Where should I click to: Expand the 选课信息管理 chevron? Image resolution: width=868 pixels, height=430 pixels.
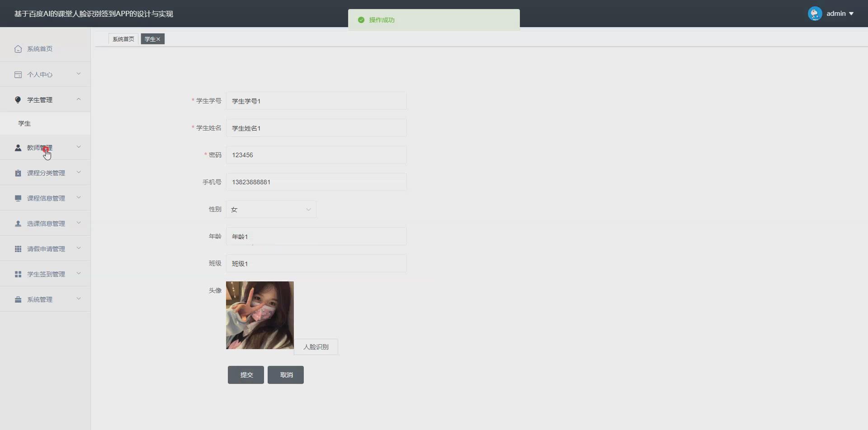79,223
